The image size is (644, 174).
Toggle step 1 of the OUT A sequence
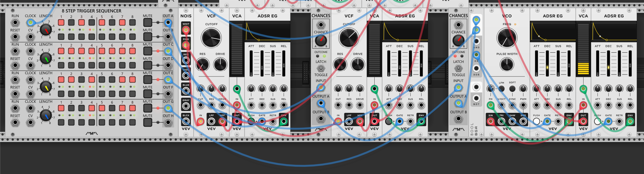point(61,22)
